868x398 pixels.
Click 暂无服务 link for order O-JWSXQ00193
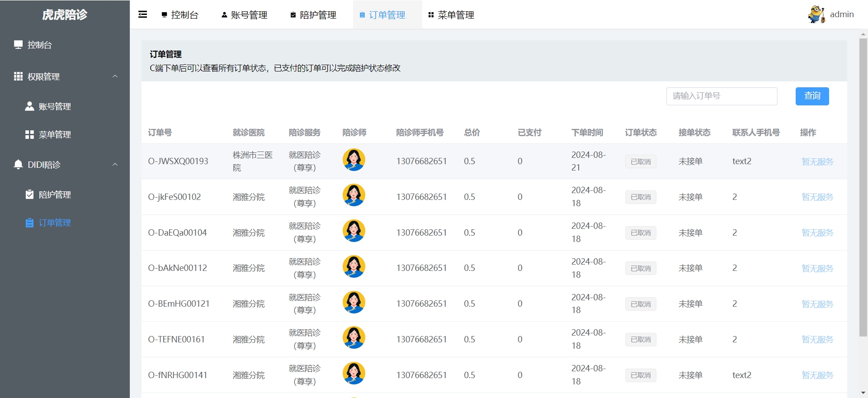(x=817, y=161)
